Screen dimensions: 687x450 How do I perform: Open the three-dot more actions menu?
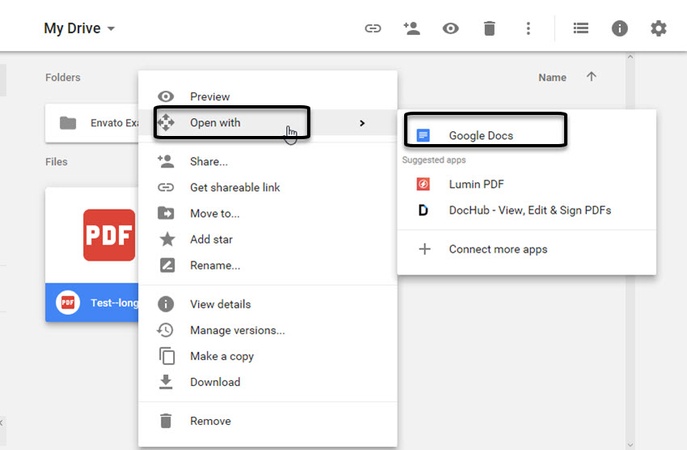tap(528, 28)
